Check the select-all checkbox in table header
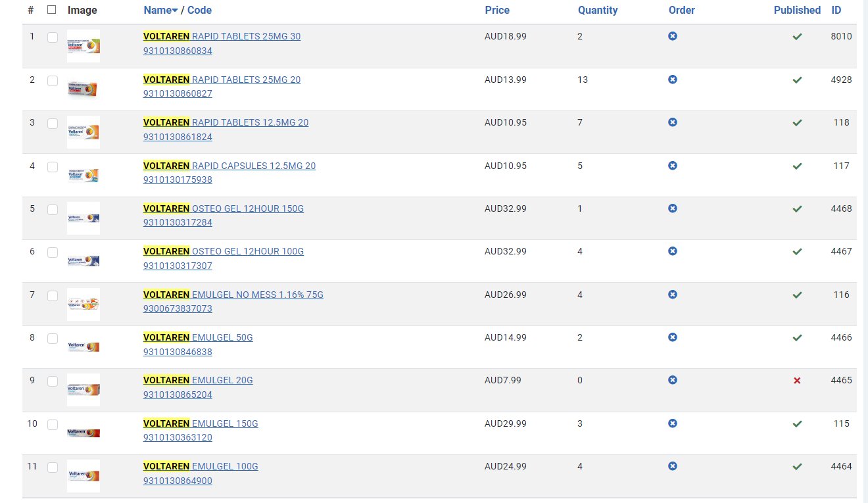This screenshot has height=503, width=868. 52,10
